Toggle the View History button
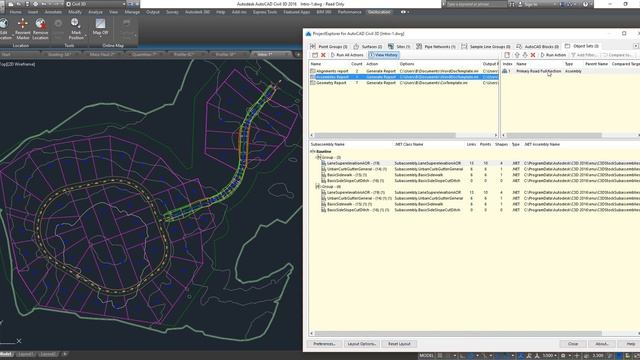The width and height of the screenshot is (640, 360). pyautogui.click(x=383, y=55)
